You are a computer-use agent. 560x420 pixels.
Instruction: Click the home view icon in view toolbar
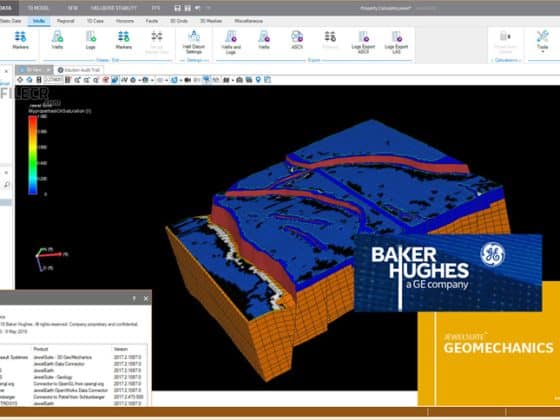pyautogui.click(x=29, y=80)
